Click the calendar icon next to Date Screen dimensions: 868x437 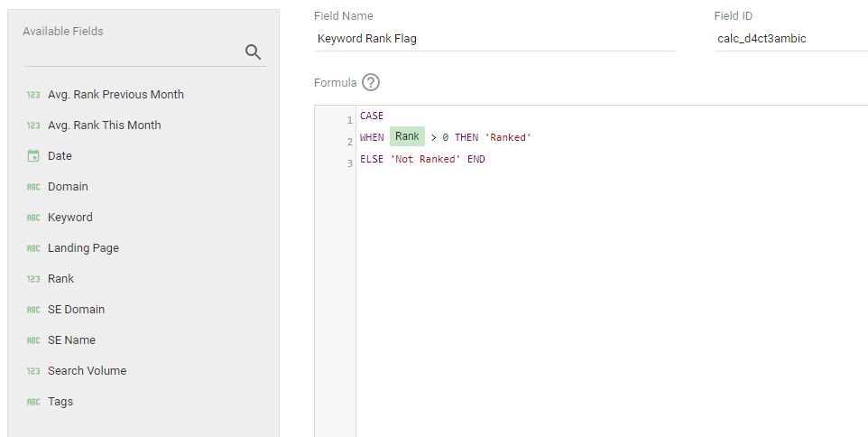pyautogui.click(x=33, y=156)
